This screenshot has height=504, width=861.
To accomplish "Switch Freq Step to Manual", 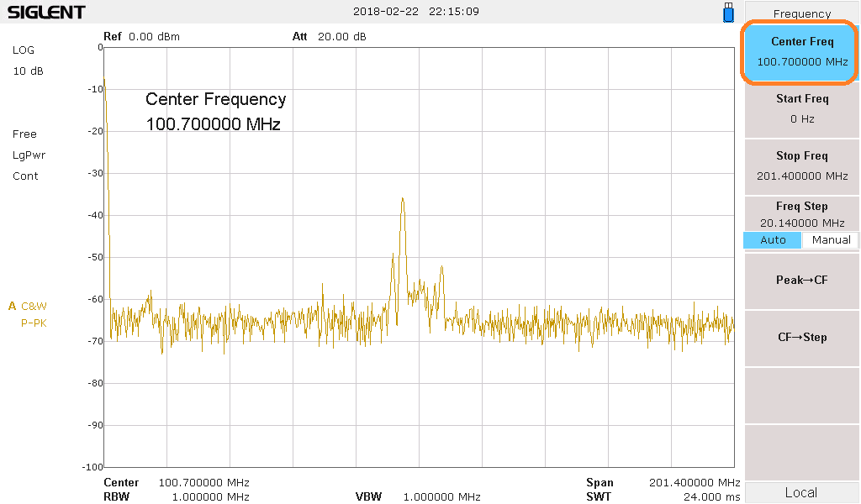I will 831,240.
